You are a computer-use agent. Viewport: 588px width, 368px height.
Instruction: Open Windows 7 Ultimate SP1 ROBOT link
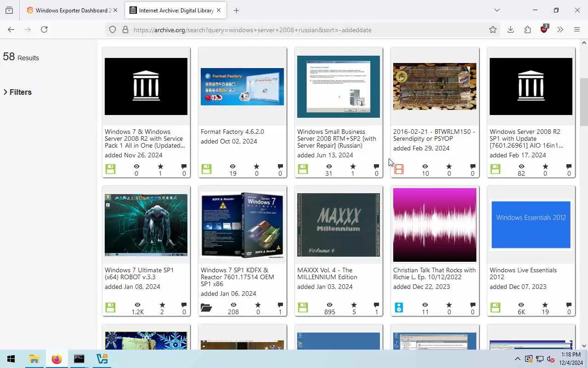[x=139, y=273]
